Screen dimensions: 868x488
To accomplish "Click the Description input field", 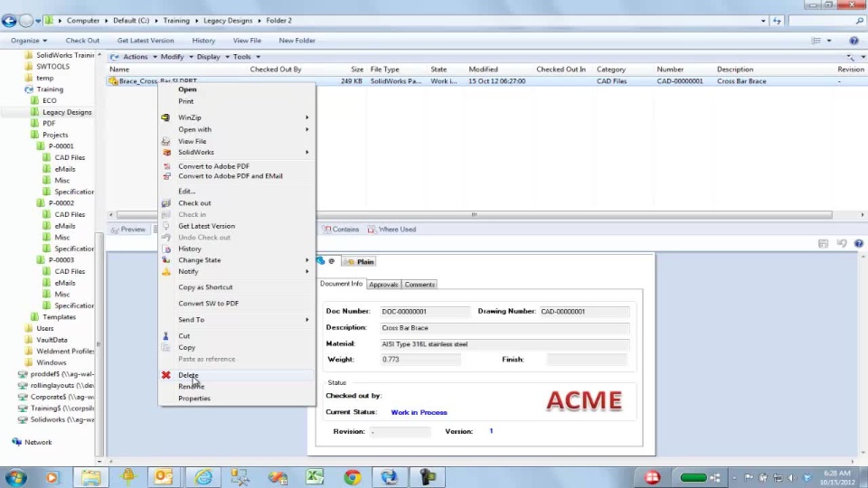I will click(505, 327).
